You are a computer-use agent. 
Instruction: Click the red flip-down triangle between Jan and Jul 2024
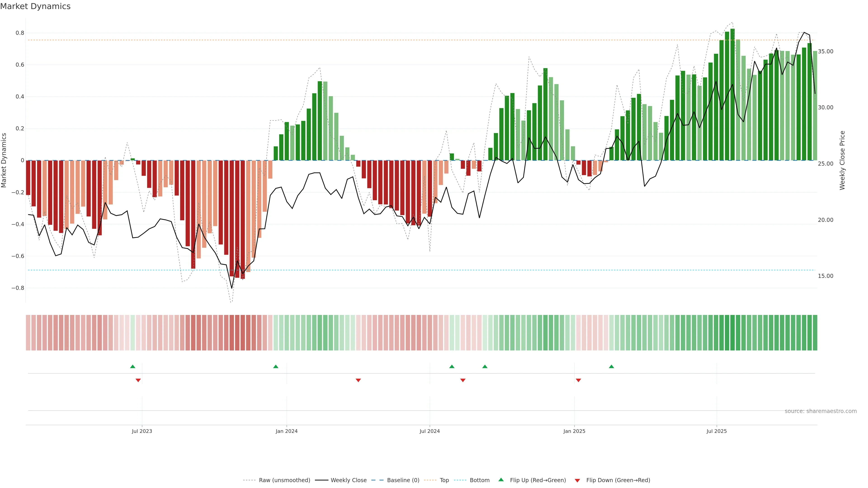[358, 380]
